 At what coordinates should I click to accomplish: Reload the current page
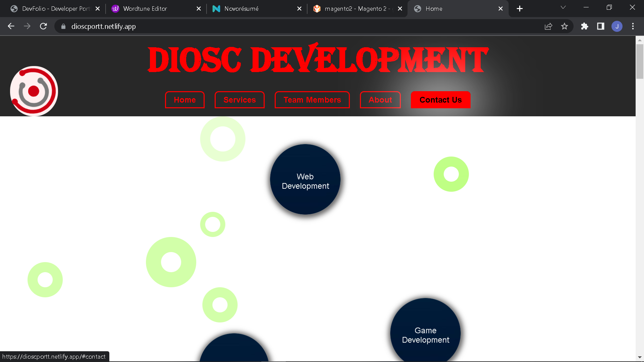click(x=43, y=26)
